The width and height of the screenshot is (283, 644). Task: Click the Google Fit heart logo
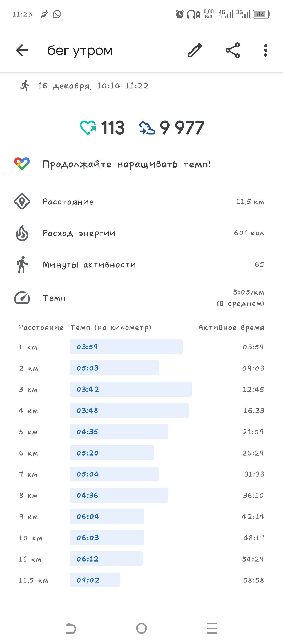point(22,164)
